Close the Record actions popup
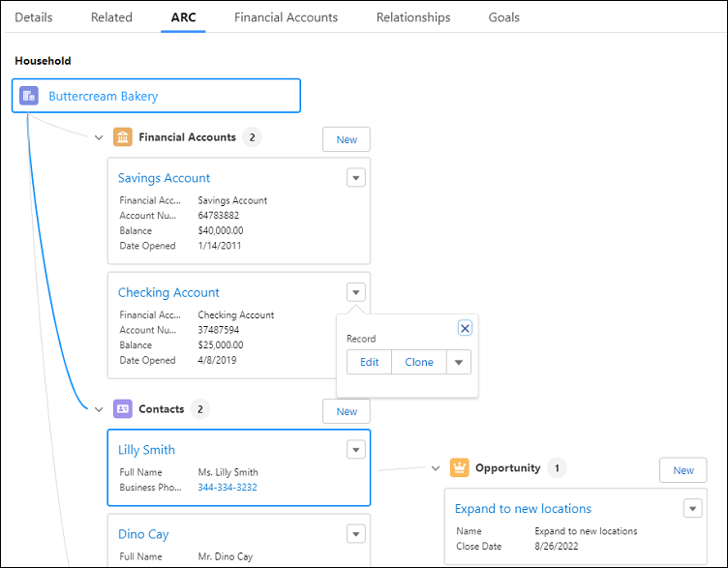 [465, 328]
